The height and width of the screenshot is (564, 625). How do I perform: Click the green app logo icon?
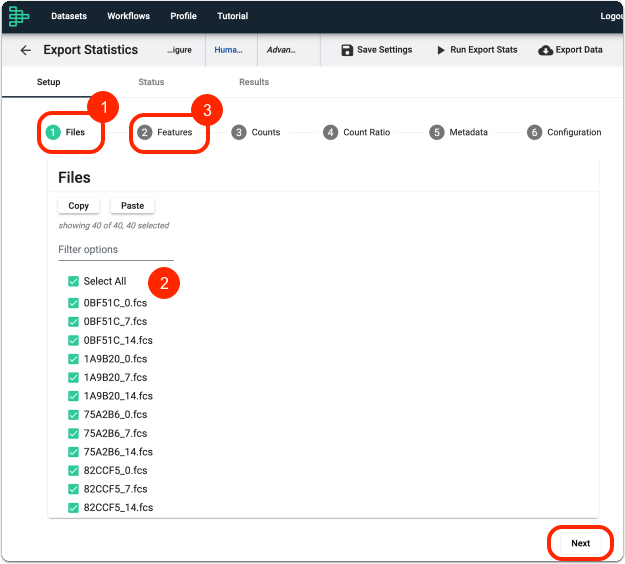click(19, 16)
